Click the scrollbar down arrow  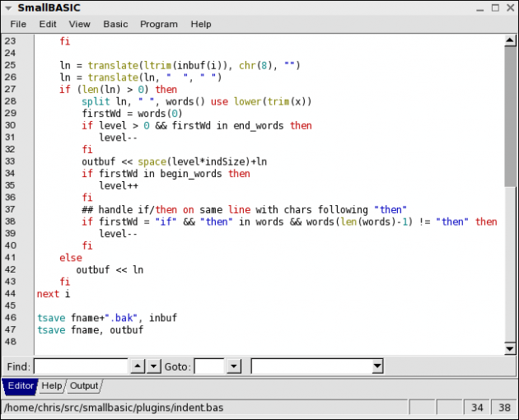510,348
